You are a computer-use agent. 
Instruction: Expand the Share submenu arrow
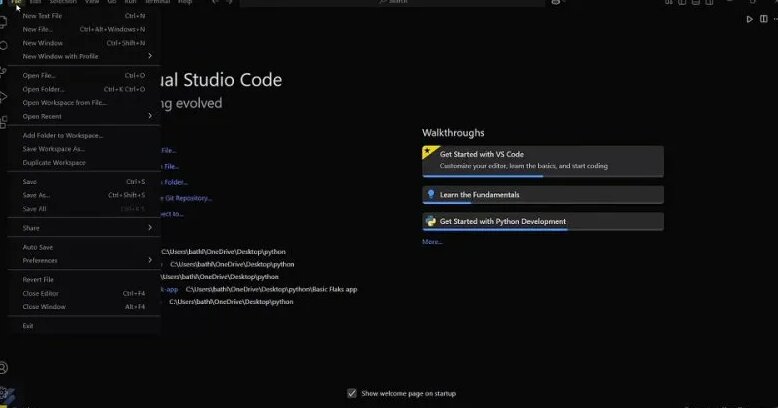150,227
